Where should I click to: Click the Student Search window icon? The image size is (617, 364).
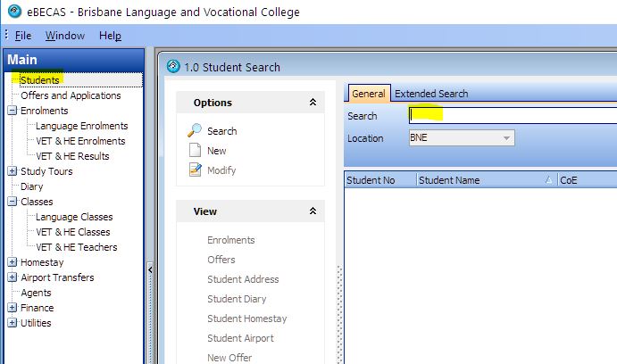(174, 67)
